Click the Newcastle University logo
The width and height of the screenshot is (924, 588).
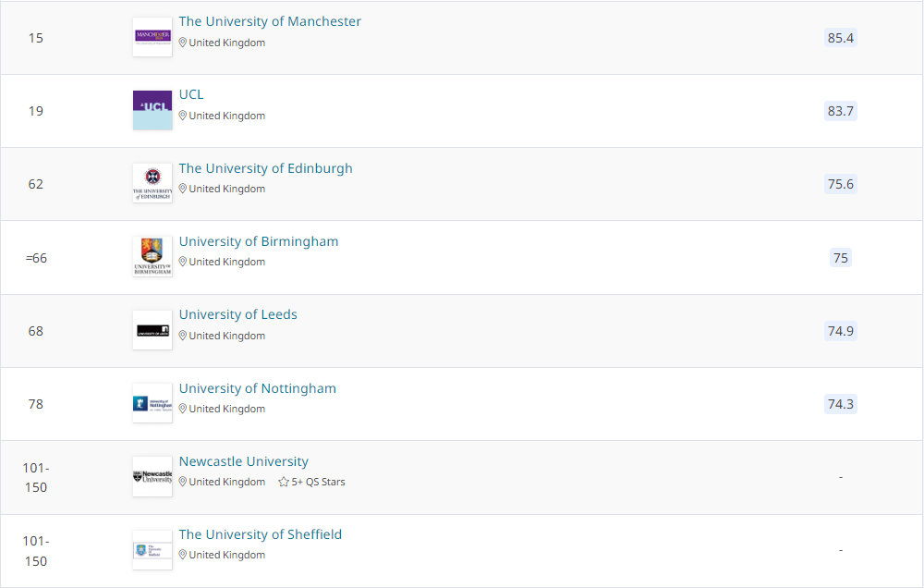pyautogui.click(x=152, y=476)
